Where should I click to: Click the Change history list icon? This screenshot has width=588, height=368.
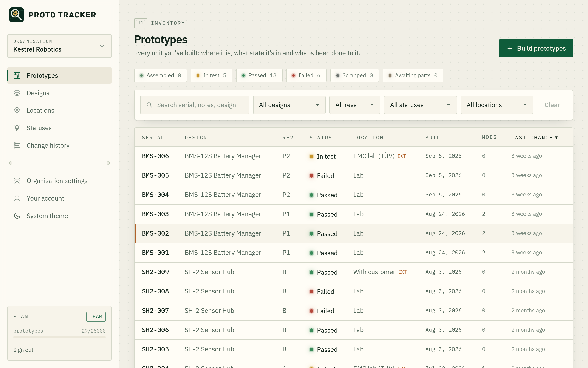point(17,145)
